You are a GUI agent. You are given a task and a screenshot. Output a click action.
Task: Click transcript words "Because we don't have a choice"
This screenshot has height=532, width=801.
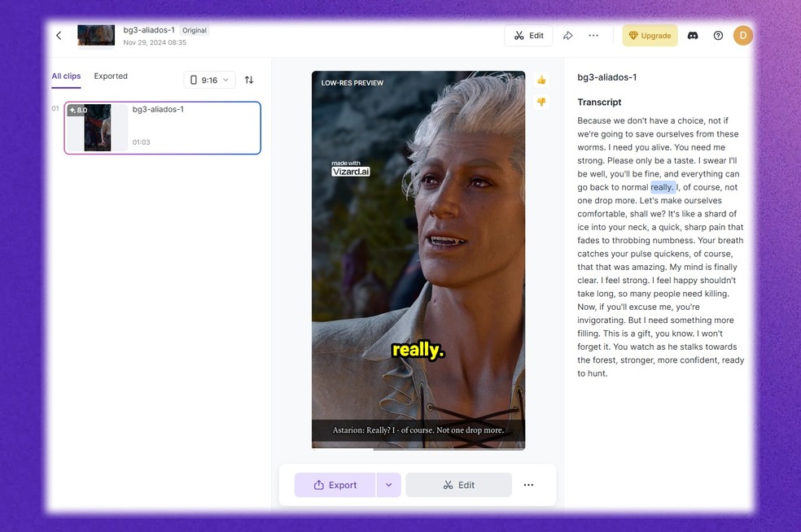641,120
